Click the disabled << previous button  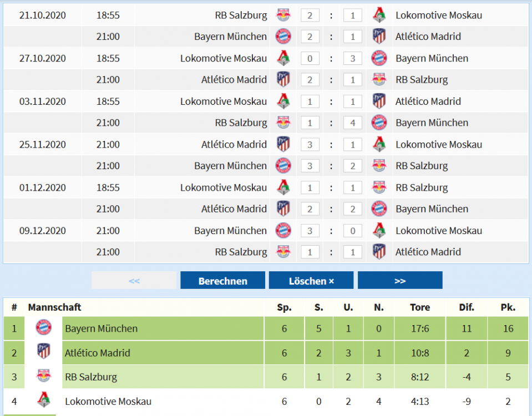134,281
